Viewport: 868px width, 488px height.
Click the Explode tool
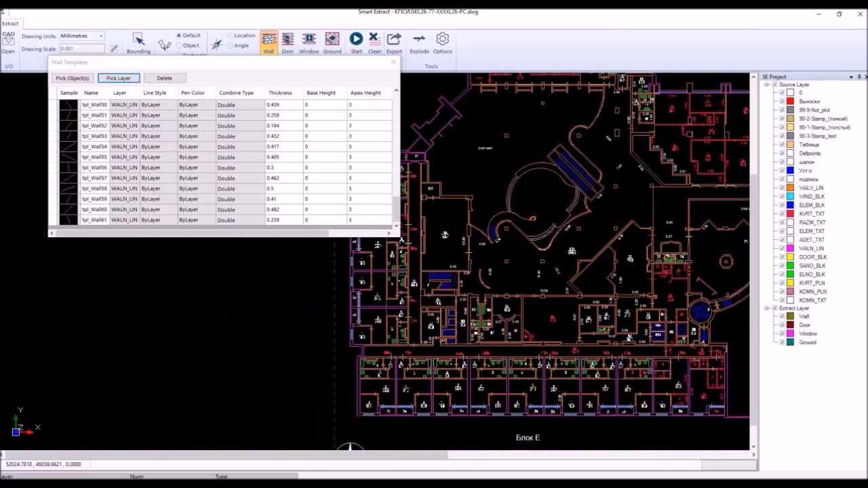click(419, 43)
